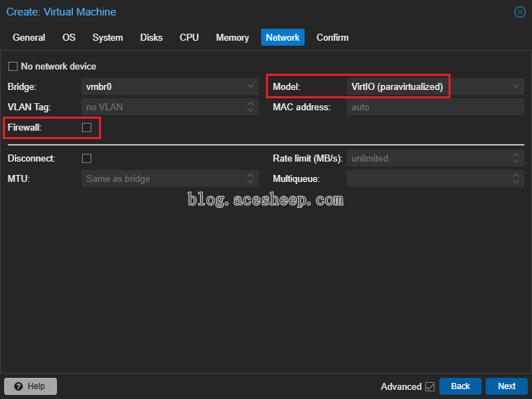Open the Disks tab
Screen dimensions: 532x399
coord(152,37)
